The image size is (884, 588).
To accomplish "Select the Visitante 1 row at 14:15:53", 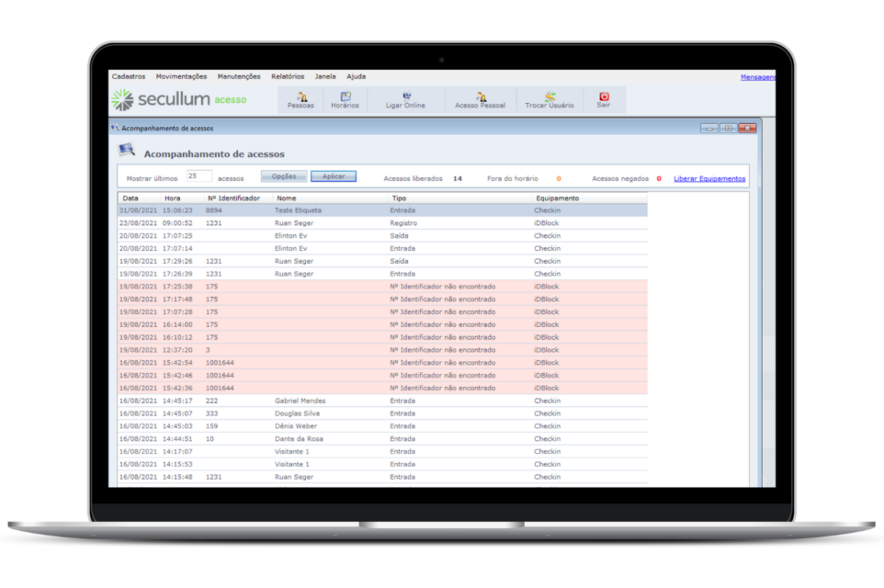I will tap(383, 464).
